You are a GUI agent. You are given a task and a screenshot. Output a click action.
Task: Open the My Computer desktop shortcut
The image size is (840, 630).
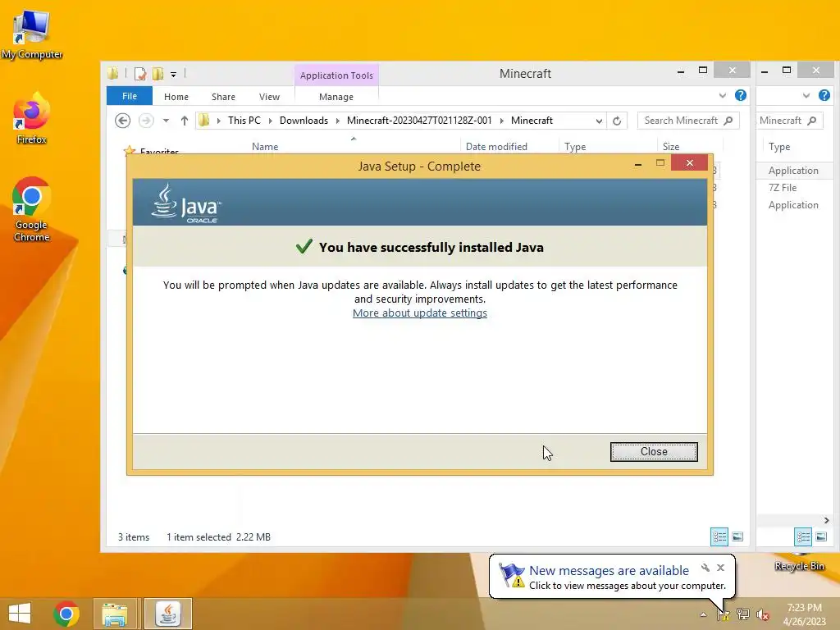[32, 34]
